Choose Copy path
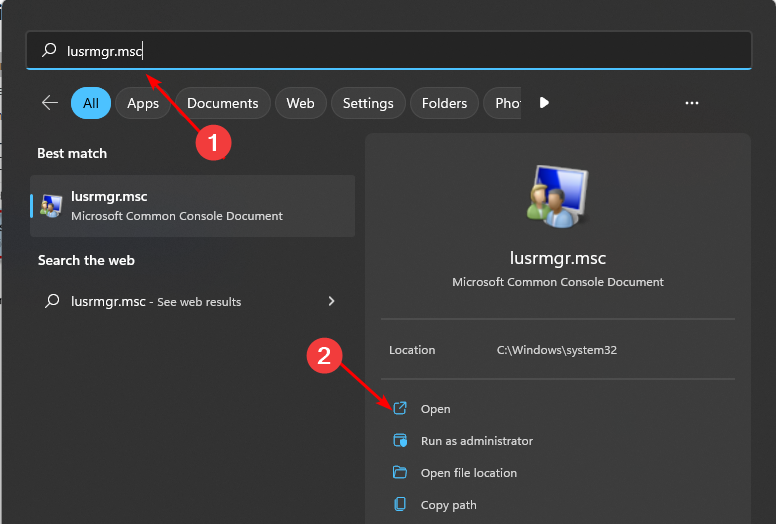776x524 pixels. [x=448, y=505]
